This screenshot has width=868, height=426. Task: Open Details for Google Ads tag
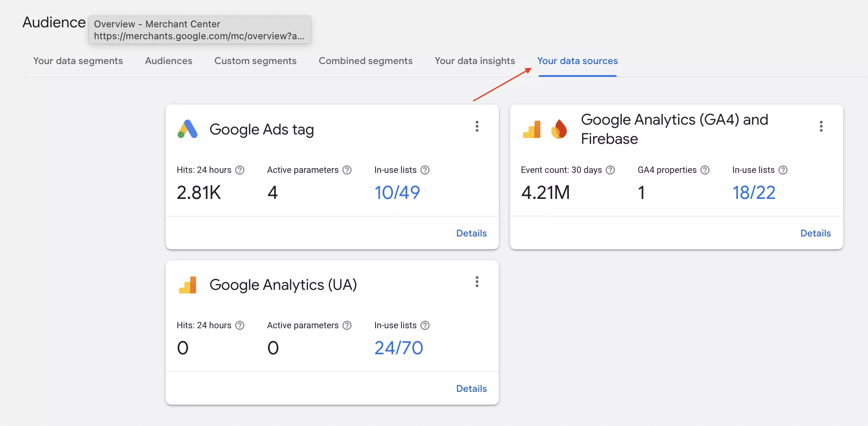(472, 233)
